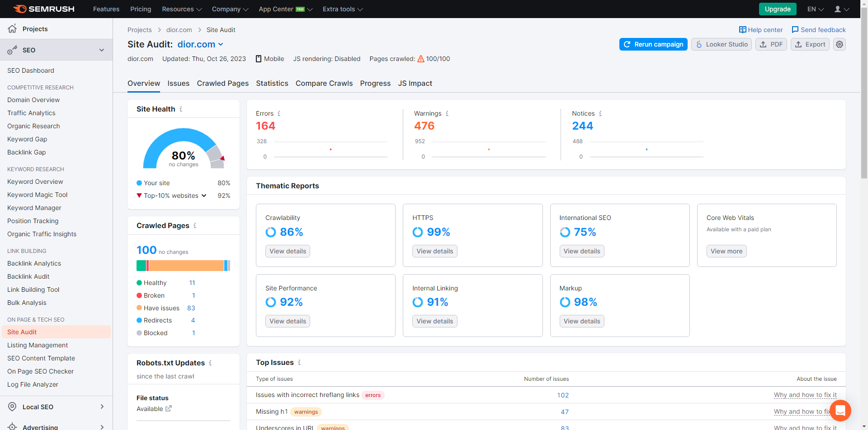Expand the Local SEO section
Screen dimensions: 868x430
coord(102,407)
